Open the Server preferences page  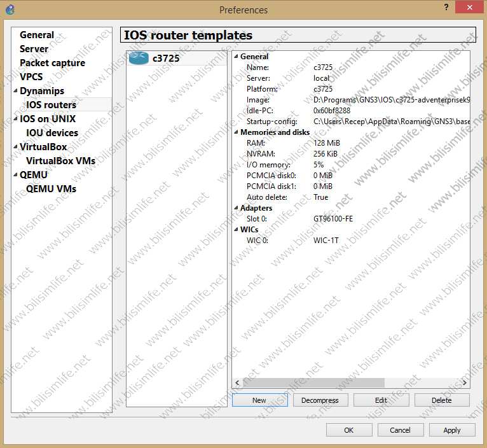pos(34,49)
